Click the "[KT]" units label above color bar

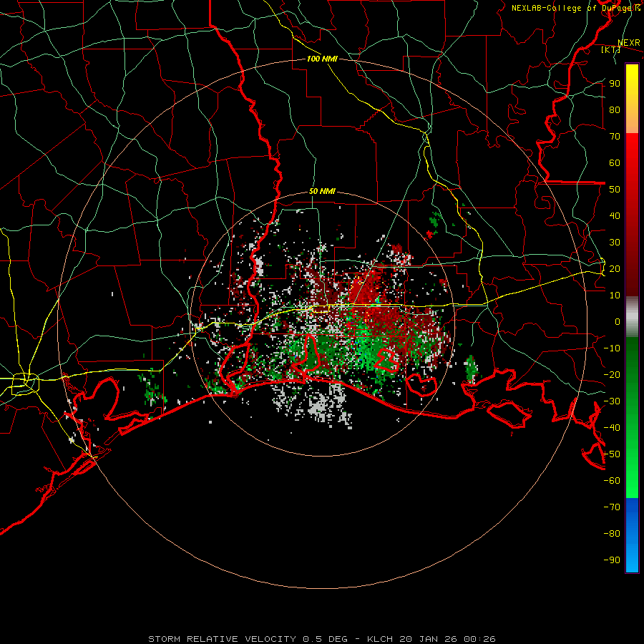[x=611, y=49]
